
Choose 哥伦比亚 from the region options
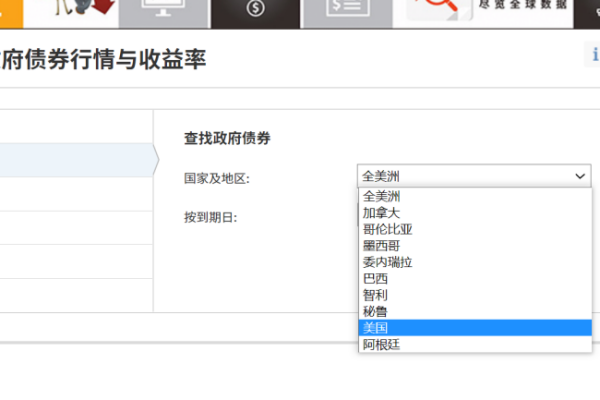(x=387, y=229)
